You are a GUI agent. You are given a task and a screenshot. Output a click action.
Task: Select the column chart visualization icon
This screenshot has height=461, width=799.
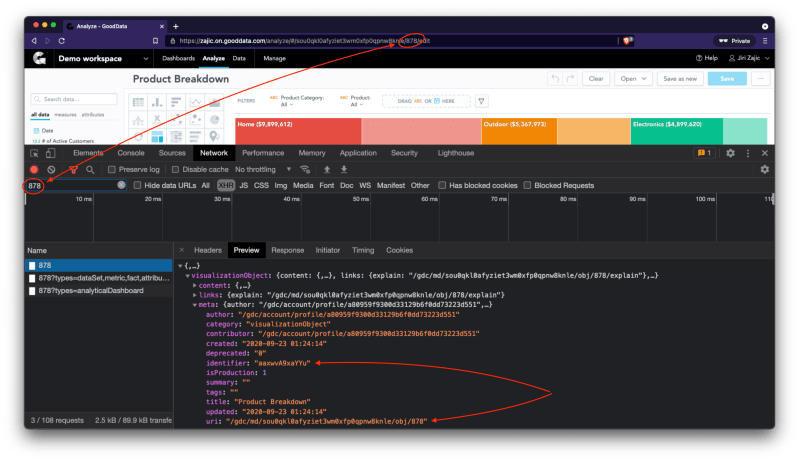point(157,102)
